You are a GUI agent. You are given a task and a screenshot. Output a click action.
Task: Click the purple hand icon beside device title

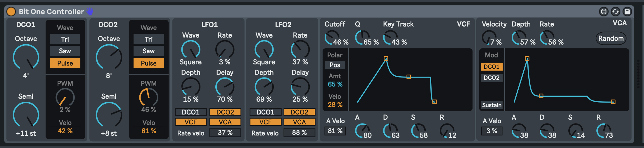point(90,12)
